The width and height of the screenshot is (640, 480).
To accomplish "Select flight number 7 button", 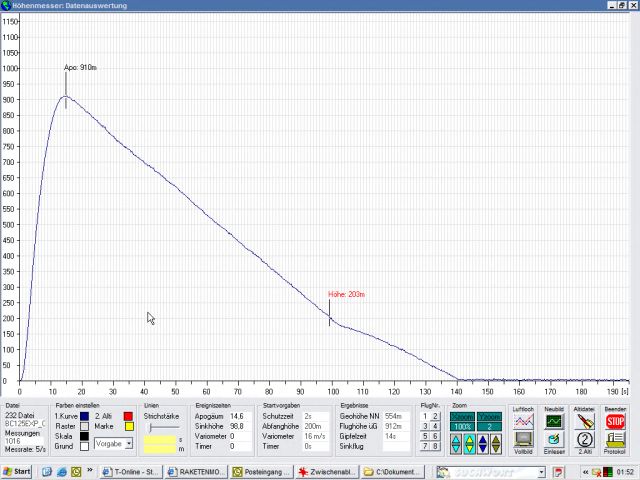I will point(425,446).
